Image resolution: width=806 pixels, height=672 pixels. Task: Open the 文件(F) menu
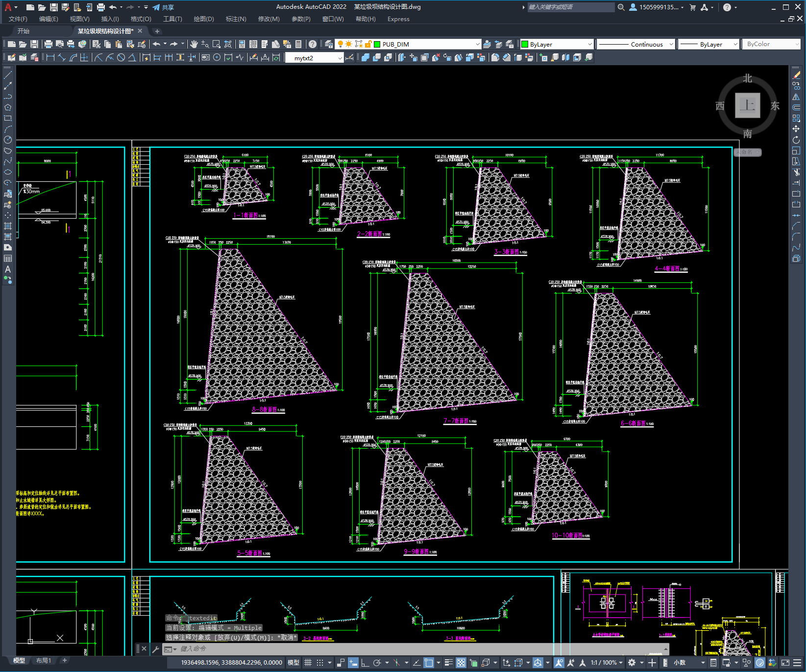pyautogui.click(x=18, y=19)
